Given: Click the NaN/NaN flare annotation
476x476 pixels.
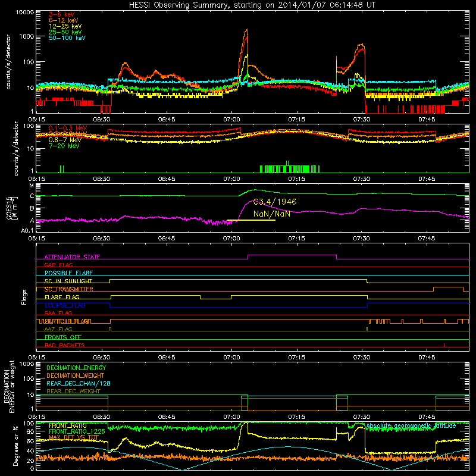Looking at the screenshot, I should click(272, 214).
